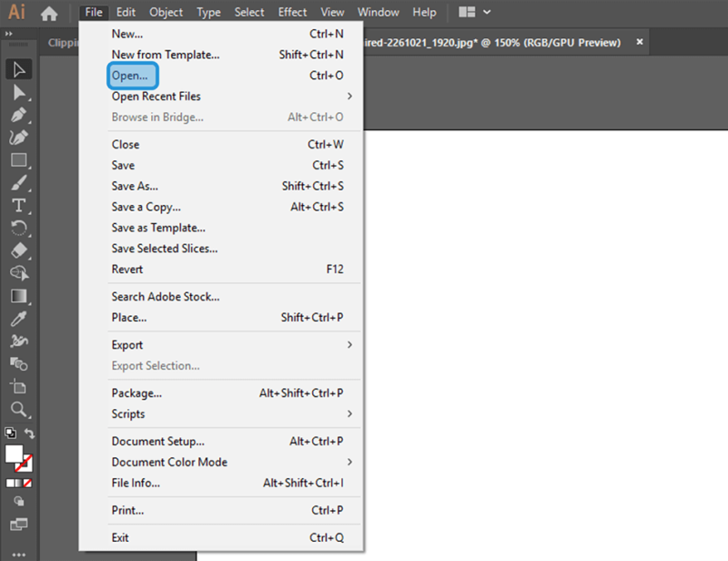Viewport: 728px width, 561px height.
Task: Select the Eraser tool
Action: (x=18, y=250)
